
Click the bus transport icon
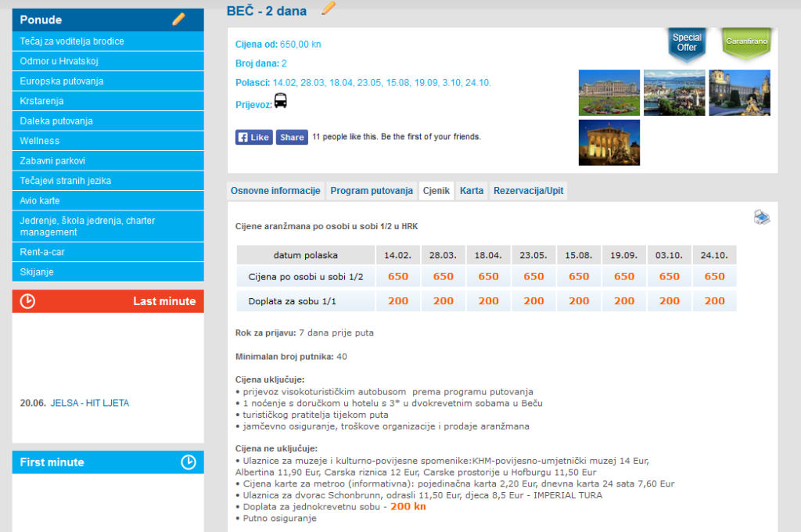point(281,101)
